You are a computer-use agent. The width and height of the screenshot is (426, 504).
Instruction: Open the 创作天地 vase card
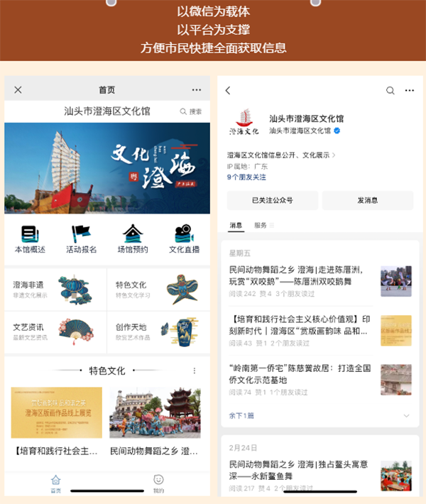tap(158, 332)
